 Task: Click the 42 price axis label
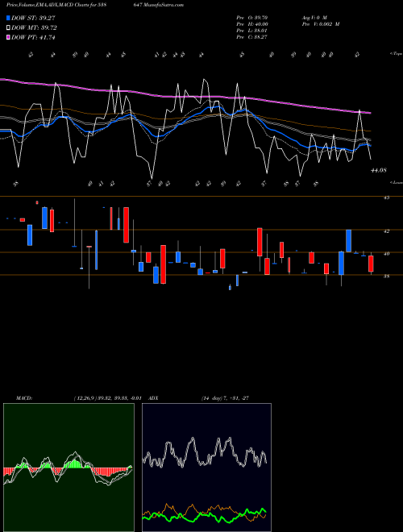click(x=386, y=231)
